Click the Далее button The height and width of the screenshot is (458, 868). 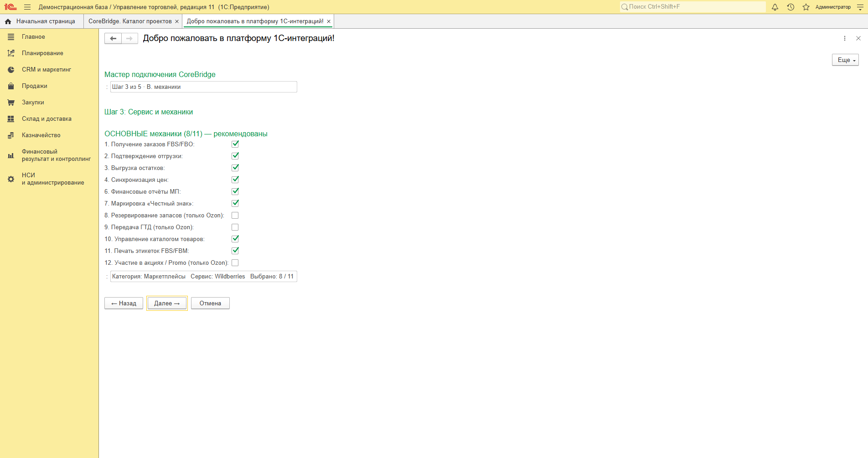coord(167,303)
